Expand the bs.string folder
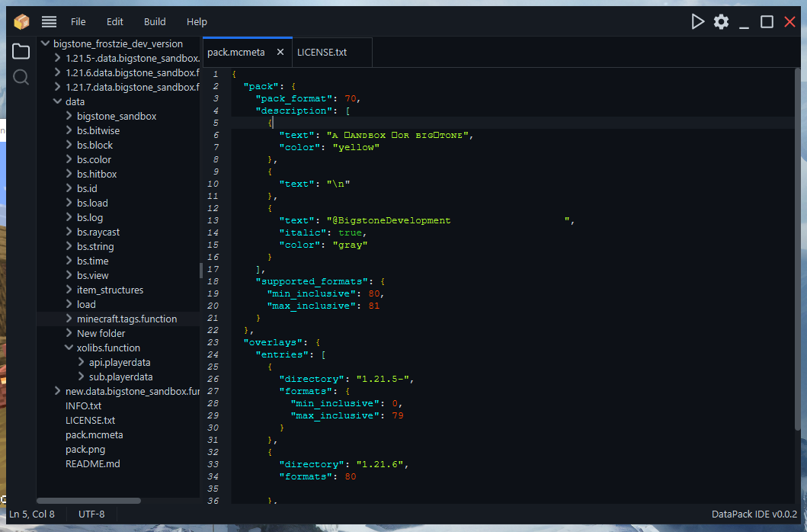Image resolution: width=807 pixels, height=532 pixels. tap(69, 246)
